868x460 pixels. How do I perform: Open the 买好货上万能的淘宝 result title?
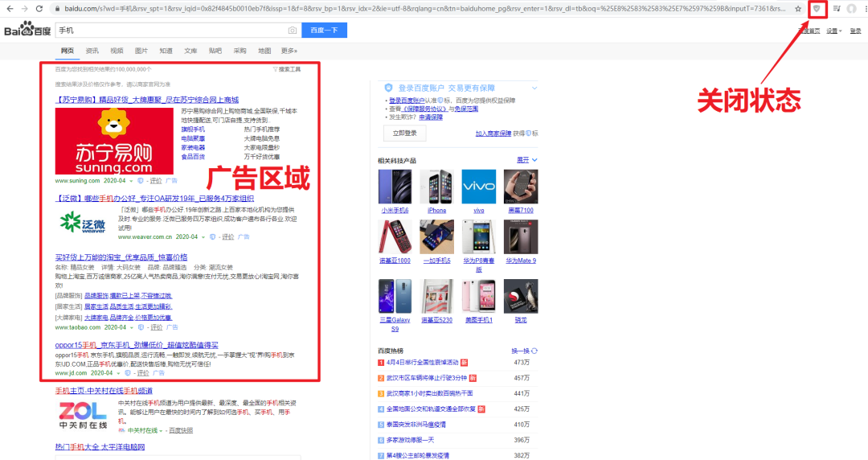click(121, 257)
